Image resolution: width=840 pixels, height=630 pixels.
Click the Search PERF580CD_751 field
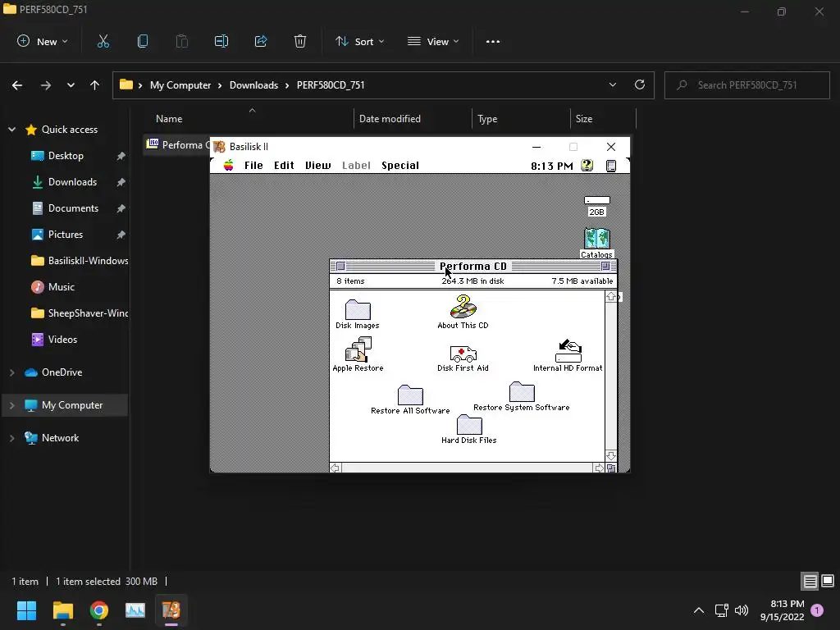pos(747,85)
